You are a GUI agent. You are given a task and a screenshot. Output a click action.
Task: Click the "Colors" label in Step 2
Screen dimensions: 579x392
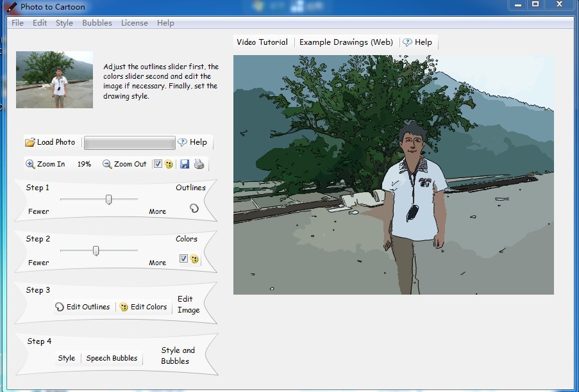coord(187,239)
